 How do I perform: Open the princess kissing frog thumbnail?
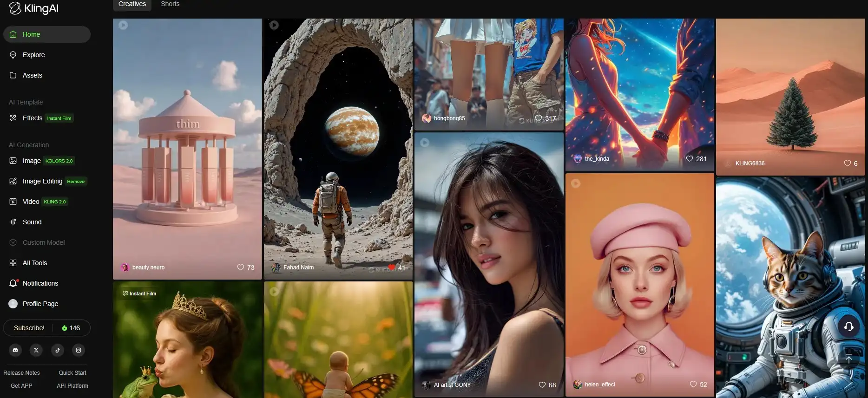pyautogui.click(x=187, y=340)
